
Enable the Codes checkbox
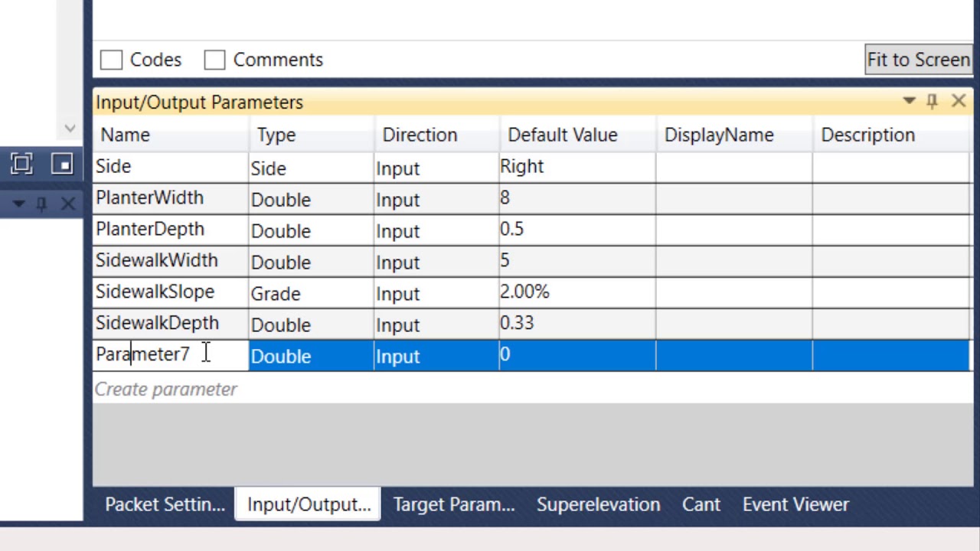112,60
